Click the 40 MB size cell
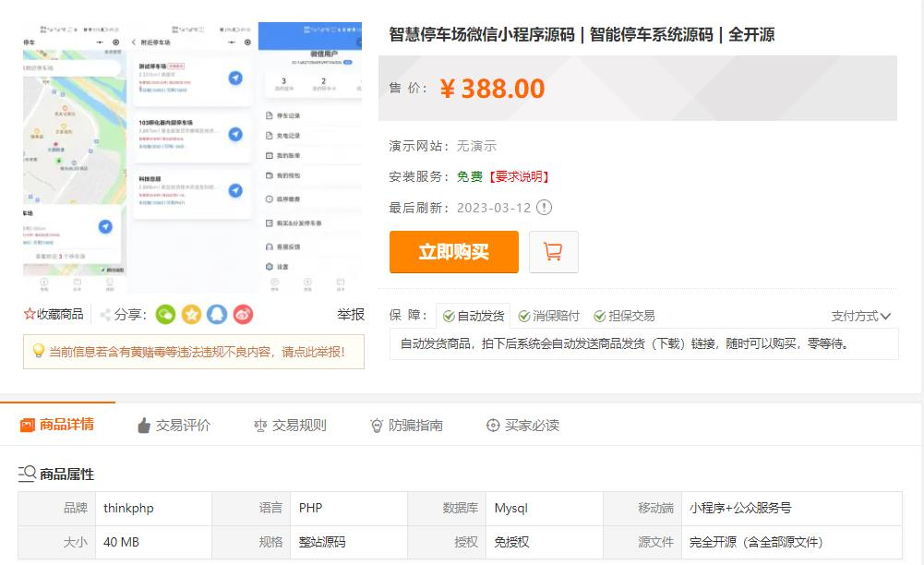 (x=153, y=542)
